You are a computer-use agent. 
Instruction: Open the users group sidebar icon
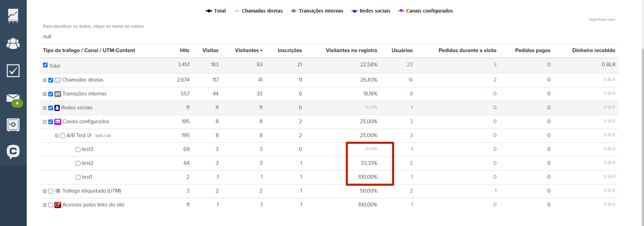13,43
